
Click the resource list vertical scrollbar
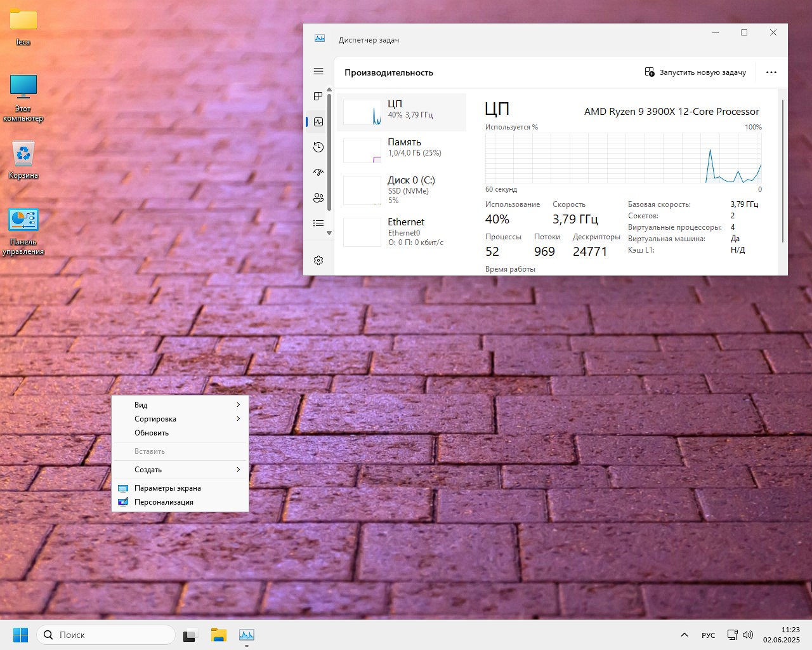(329, 152)
